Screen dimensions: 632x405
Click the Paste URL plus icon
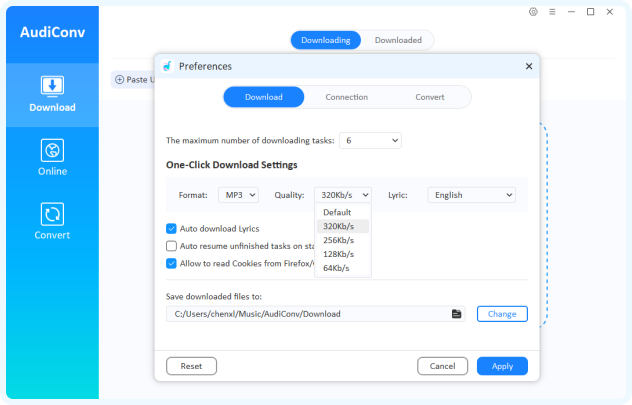(x=119, y=79)
